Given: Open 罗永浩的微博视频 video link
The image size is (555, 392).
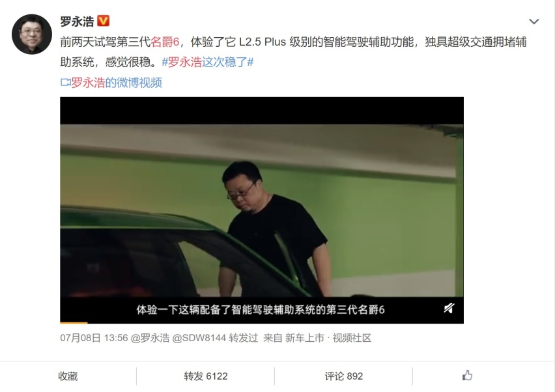Looking at the screenshot, I should coord(117,83).
